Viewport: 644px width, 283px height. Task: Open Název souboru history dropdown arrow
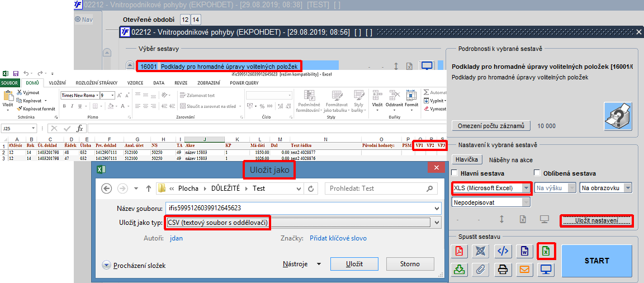pos(437,208)
